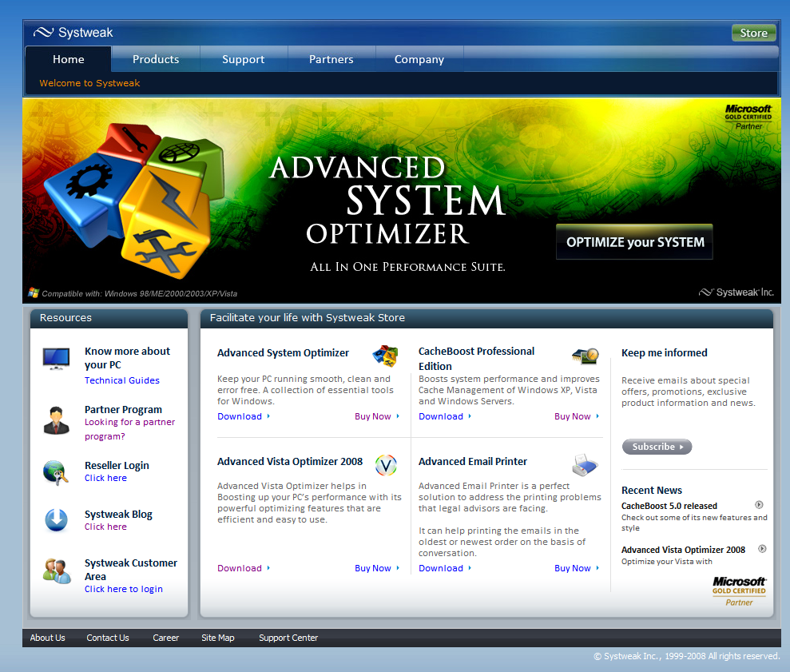790x672 pixels.
Task: Open Contact Us in footer
Action: pyautogui.click(x=108, y=638)
